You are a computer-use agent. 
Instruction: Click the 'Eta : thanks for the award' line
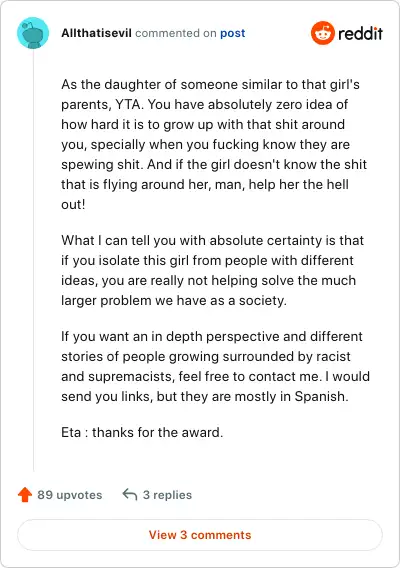point(142,433)
